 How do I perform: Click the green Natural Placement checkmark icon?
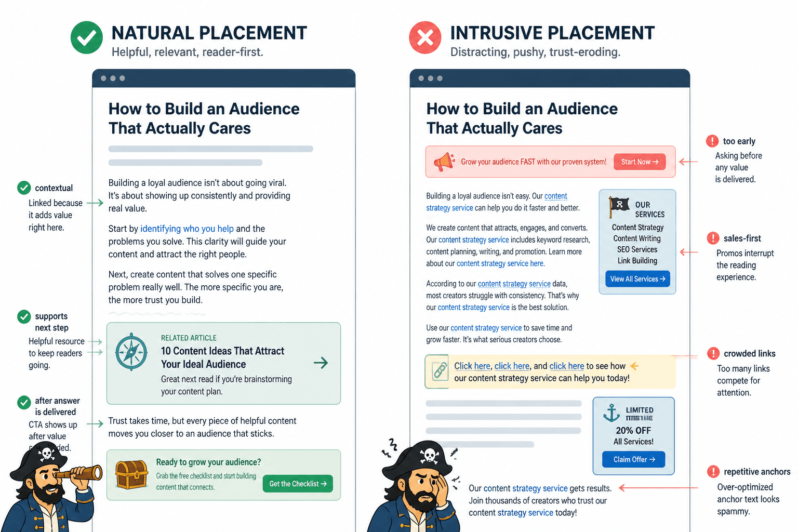(87, 37)
